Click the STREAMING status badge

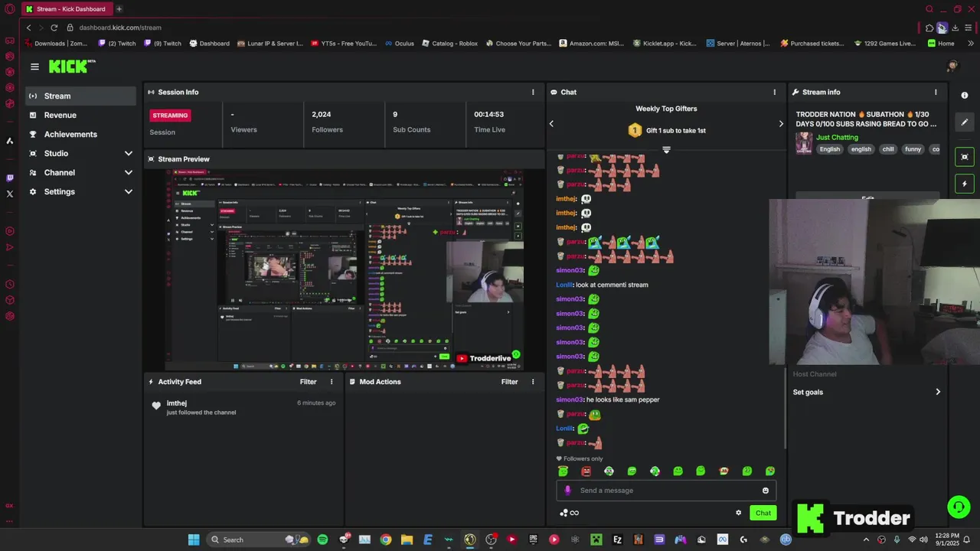(170, 116)
